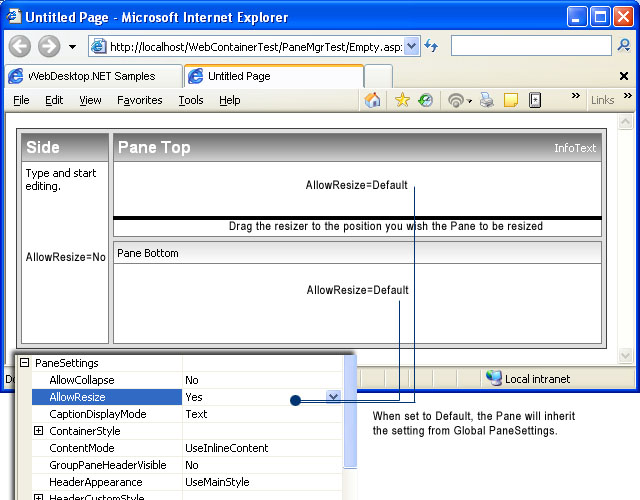Viewport: 640px width, 500px height.
Task: Collapse the PaneSettings property group
Action: 24,363
